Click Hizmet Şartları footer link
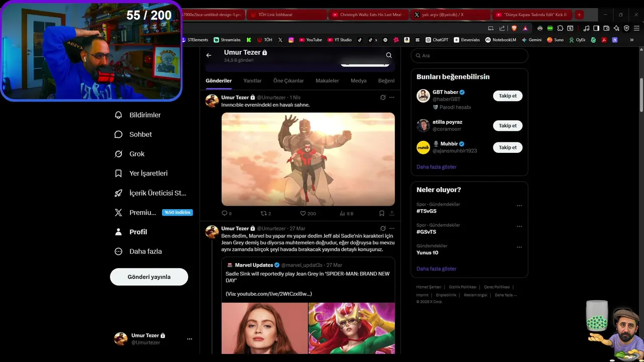644x362 pixels. point(429,287)
